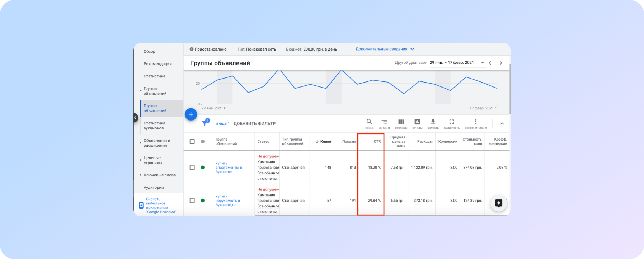Click the Скачать download icon
644x259 pixels.
[433, 122]
